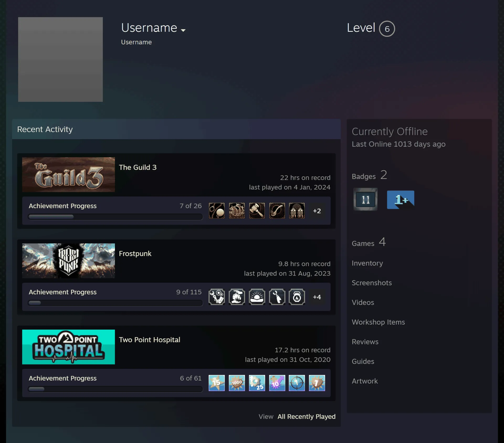Show the +4 more Frostpunk achievements

pos(317,297)
